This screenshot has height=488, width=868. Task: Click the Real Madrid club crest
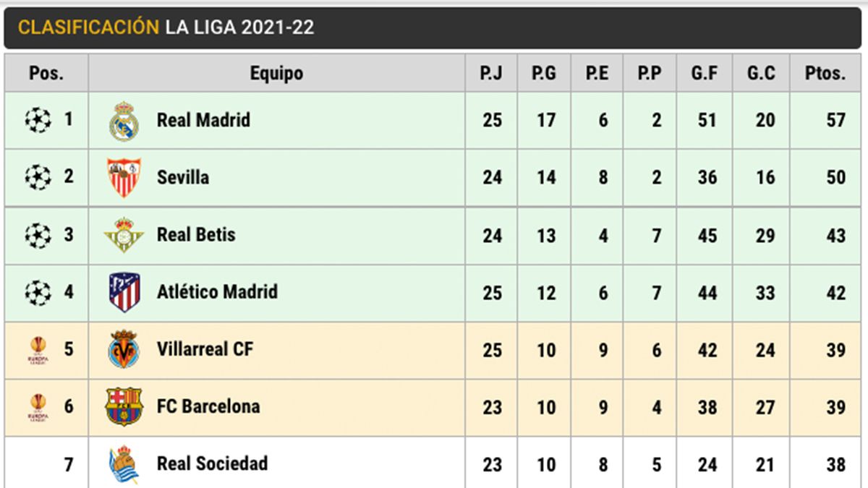124,121
